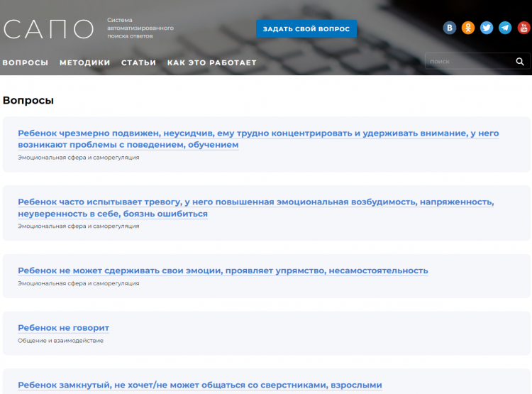Open question about child not restraining emotions
This screenshot has height=394, width=532.
223,270
